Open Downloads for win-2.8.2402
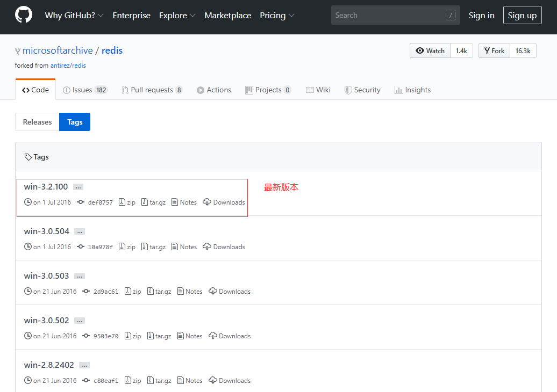Screen dimensions: 557x392 [x=230, y=380]
